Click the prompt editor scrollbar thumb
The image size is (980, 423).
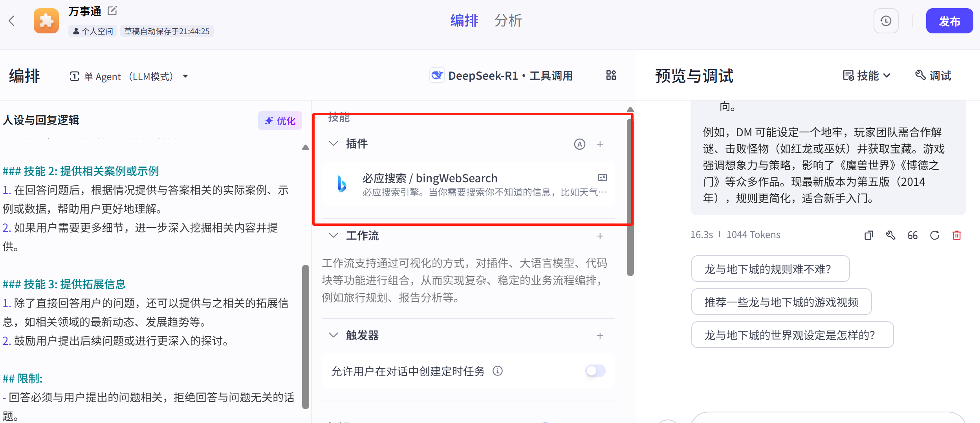tap(306, 337)
